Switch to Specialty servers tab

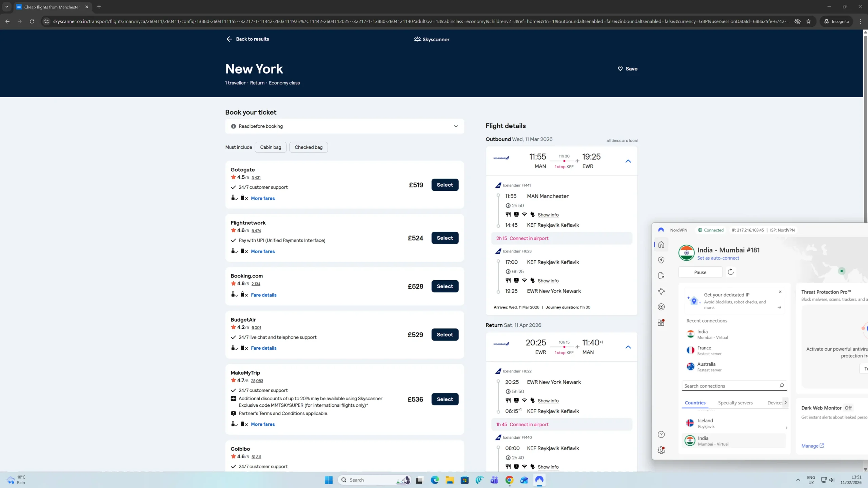735,403
